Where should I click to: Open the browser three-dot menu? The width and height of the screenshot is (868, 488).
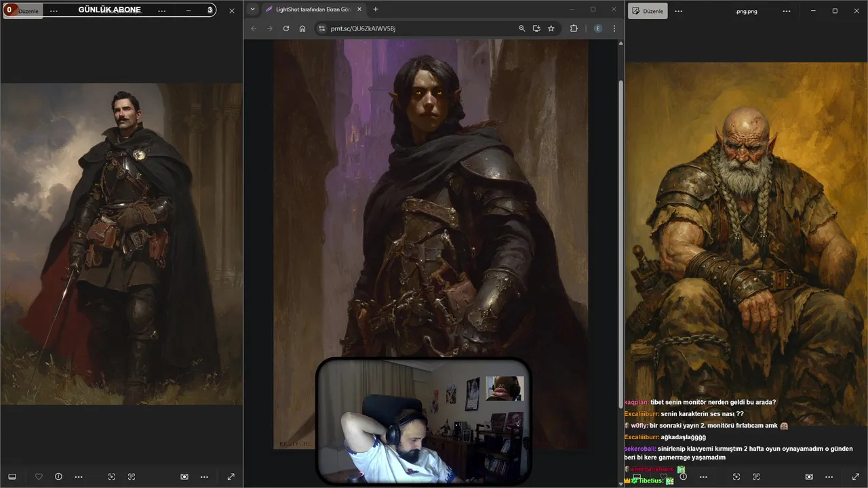[614, 28]
